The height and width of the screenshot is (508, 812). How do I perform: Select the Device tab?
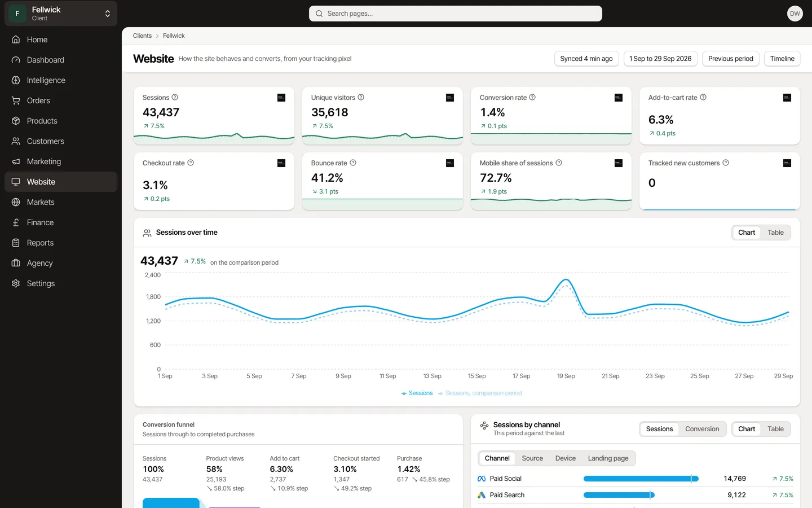click(565, 458)
